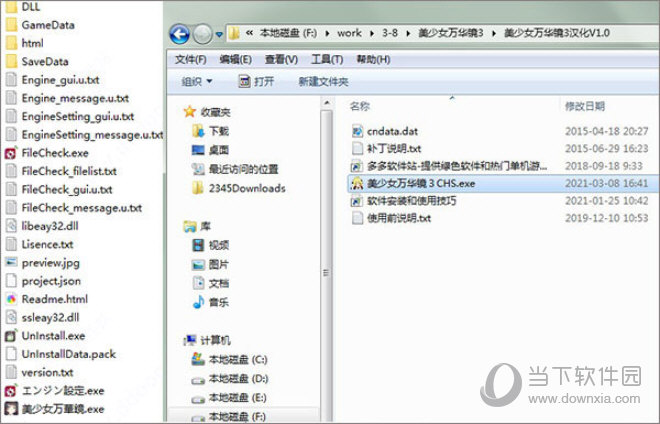The width and height of the screenshot is (660, 424).
Task: Open 桌面 in navigation pane
Action: click(210, 150)
